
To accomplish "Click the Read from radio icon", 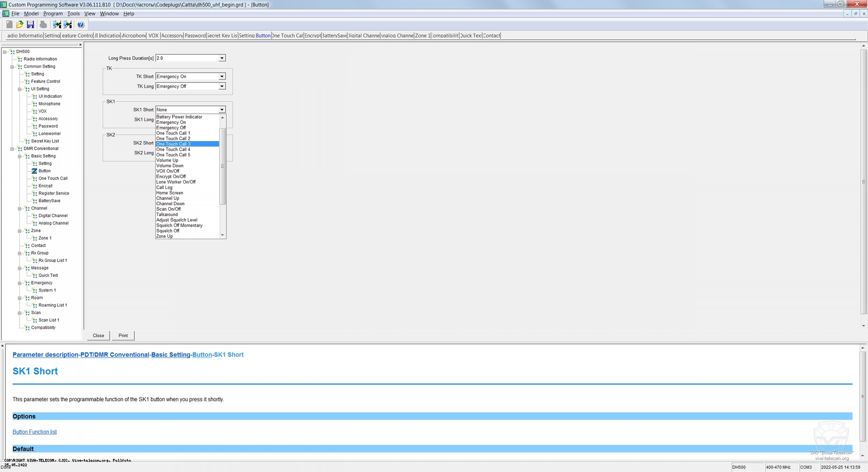I will pyautogui.click(x=57, y=24).
